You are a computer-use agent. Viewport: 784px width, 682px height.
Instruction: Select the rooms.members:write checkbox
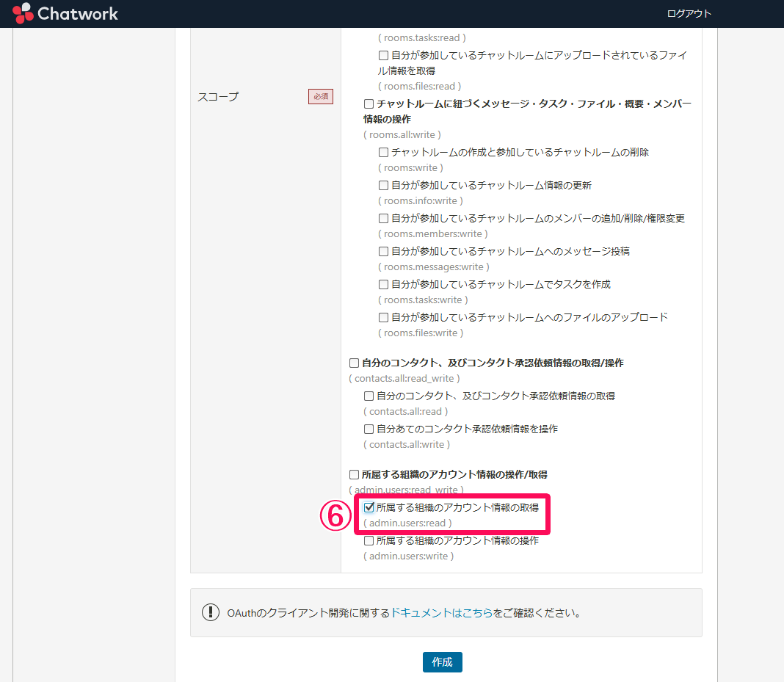(x=383, y=219)
